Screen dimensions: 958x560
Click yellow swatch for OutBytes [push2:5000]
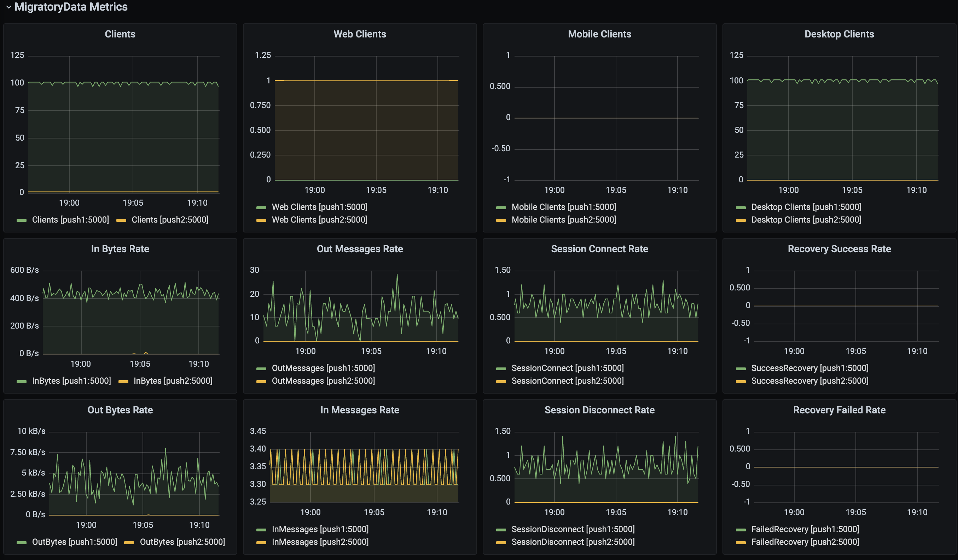coord(129,542)
